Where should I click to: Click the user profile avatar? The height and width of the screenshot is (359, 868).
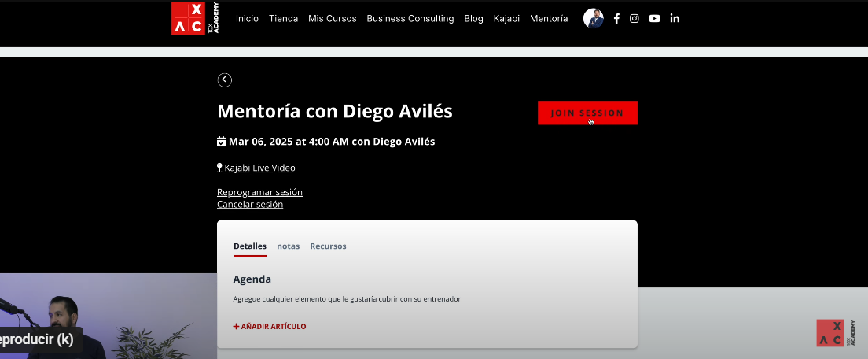coord(594,18)
